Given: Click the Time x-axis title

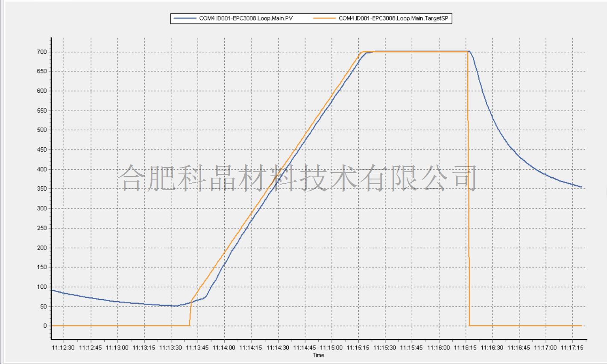Looking at the screenshot, I should coord(318,355).
